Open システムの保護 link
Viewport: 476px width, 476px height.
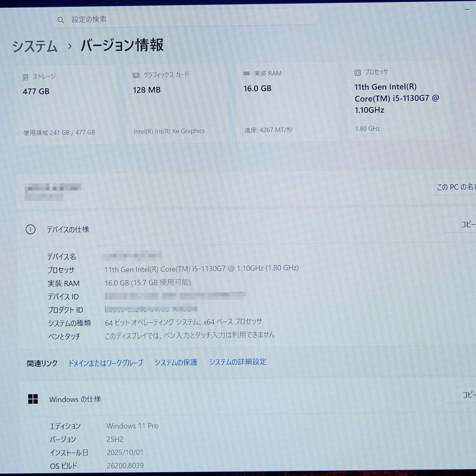pyautogui.click(x=176, y=362)
